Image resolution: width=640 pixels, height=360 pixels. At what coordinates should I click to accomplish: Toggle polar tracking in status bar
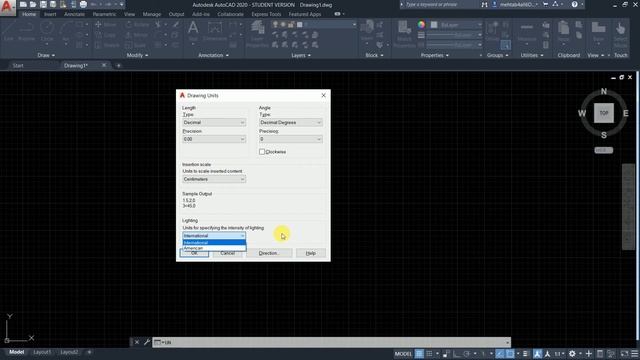pyautogui.click(x=466, y=354)
